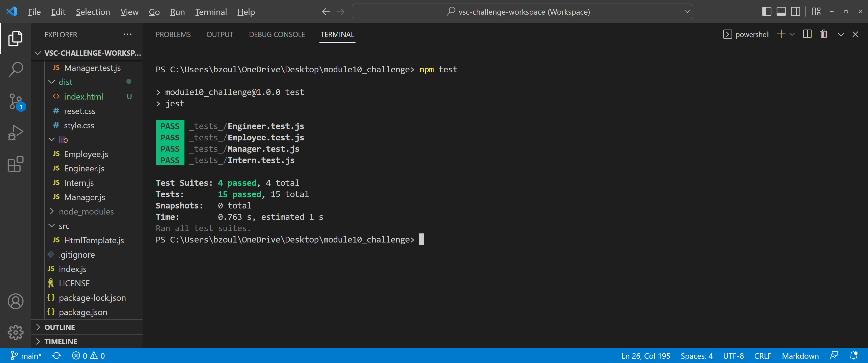
Task: Open the Explorer view in activity bar
Action: [15, 38]
